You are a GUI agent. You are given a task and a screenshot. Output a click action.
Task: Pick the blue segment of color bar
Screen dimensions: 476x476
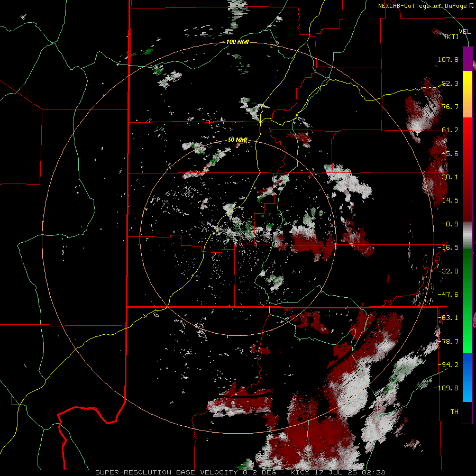(467, 377)
